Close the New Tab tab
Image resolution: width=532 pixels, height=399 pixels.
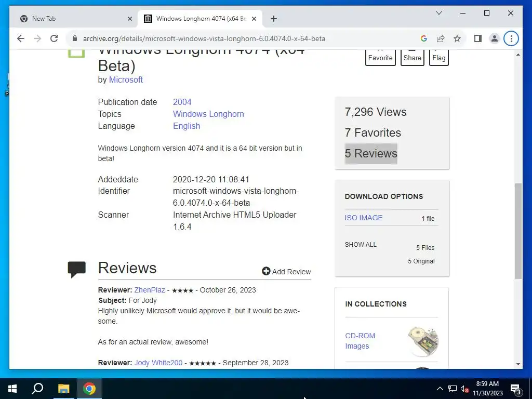click(x=129, y=19)
